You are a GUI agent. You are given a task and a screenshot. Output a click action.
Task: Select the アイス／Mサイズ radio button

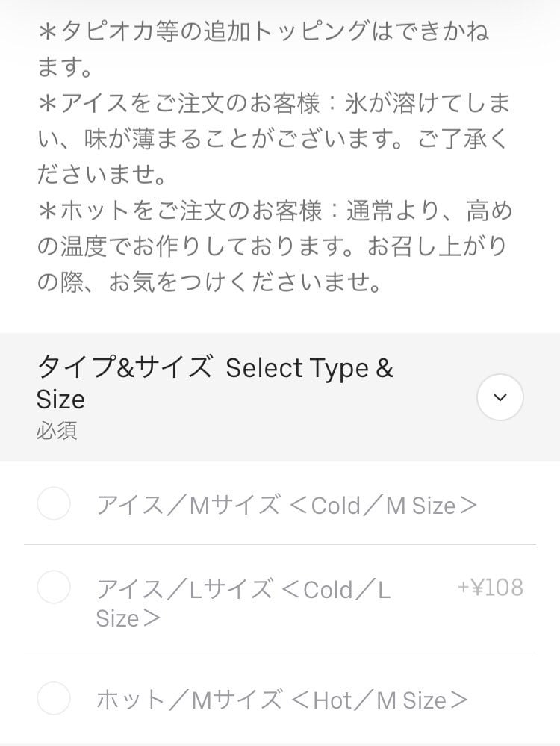54,504
